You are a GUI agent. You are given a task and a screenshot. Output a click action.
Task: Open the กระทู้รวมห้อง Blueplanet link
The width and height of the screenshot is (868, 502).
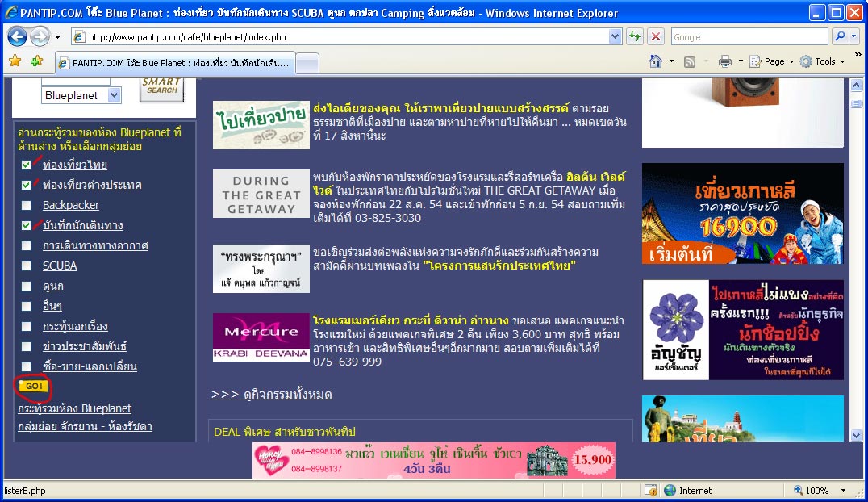74,408
